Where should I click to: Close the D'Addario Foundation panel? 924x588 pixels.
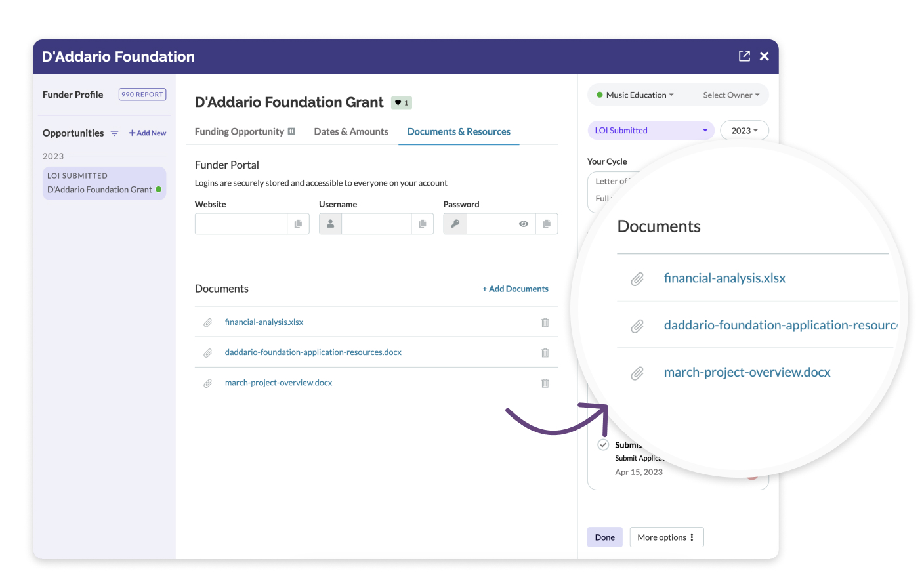[x=765, y=56]
